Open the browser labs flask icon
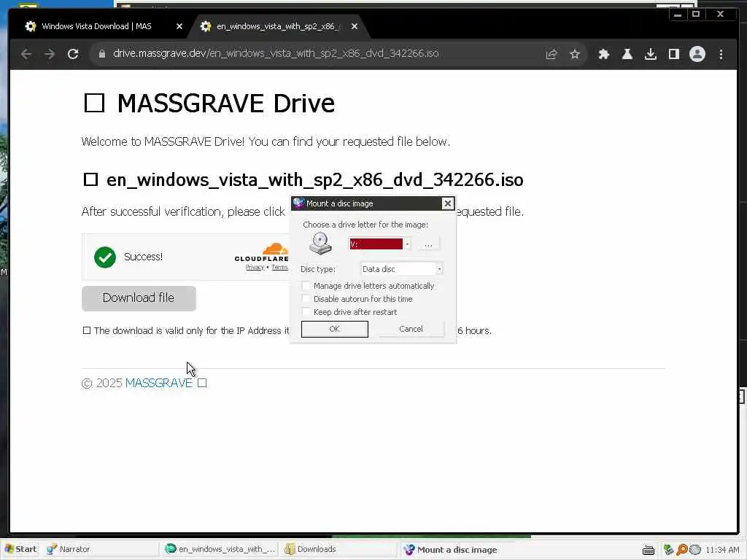The height and width of the screenshot is (560, 747). (627, 54)
